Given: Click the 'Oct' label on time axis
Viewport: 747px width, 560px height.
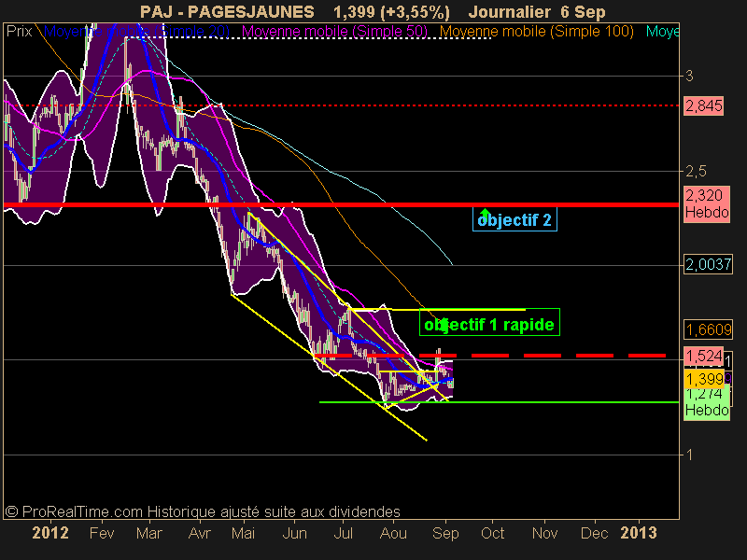Looking at the screenshot, I should (x=493, y=533).
